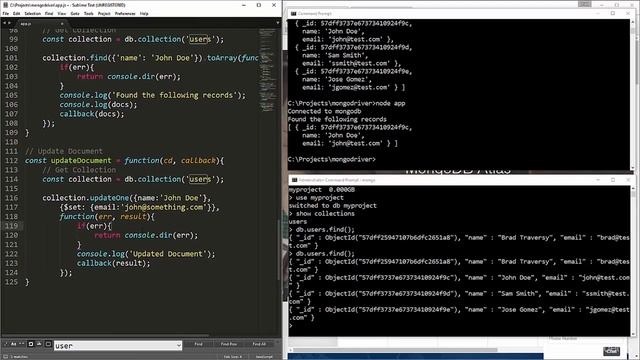
Task: Click the Find button
Action: [x=198, y=344]
